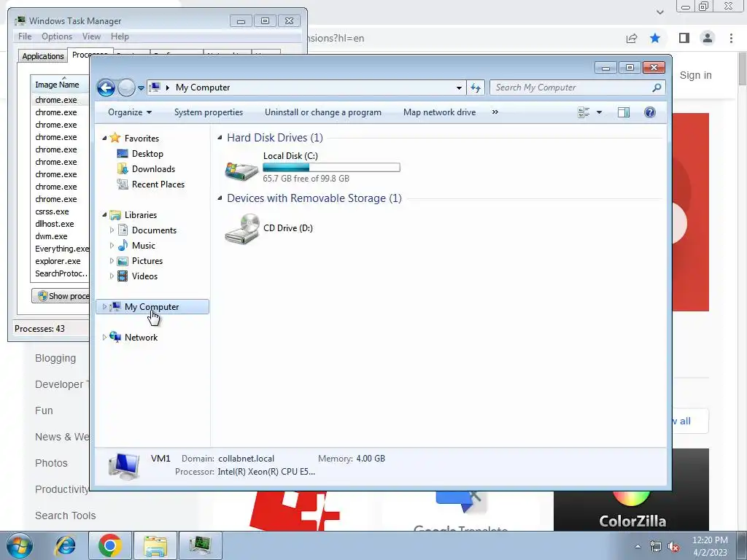Click Search Tools category in Chrome page

click(x=65, y=516)
